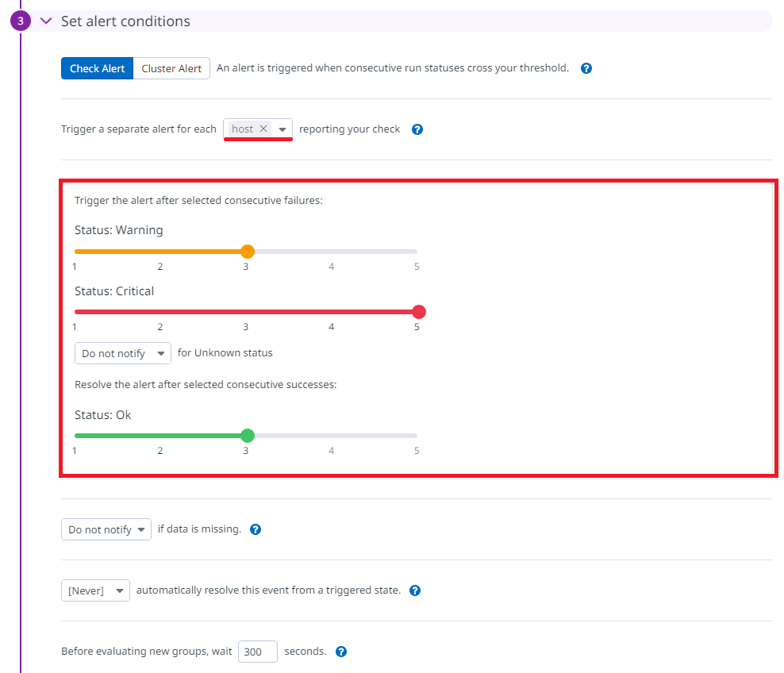Open the host grouping dropdown arrow

(282, 129)
